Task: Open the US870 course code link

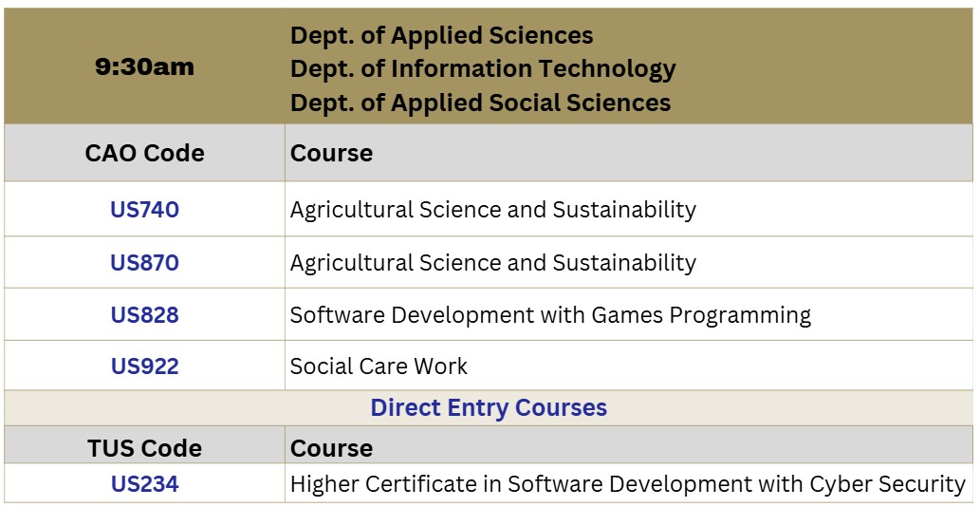Action: coord(144,263)
